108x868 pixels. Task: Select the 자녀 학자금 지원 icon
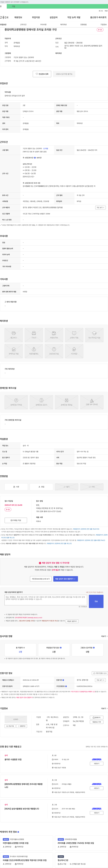(94, 335)
